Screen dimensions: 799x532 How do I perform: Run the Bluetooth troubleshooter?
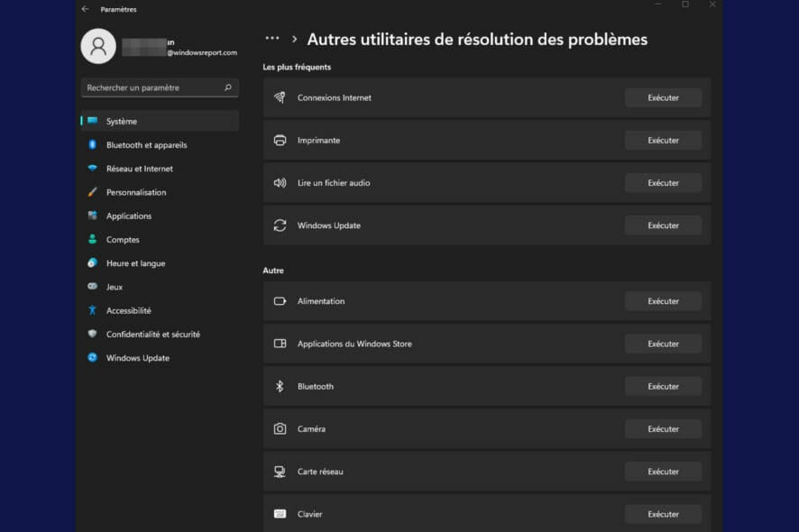tap(663, 386)
